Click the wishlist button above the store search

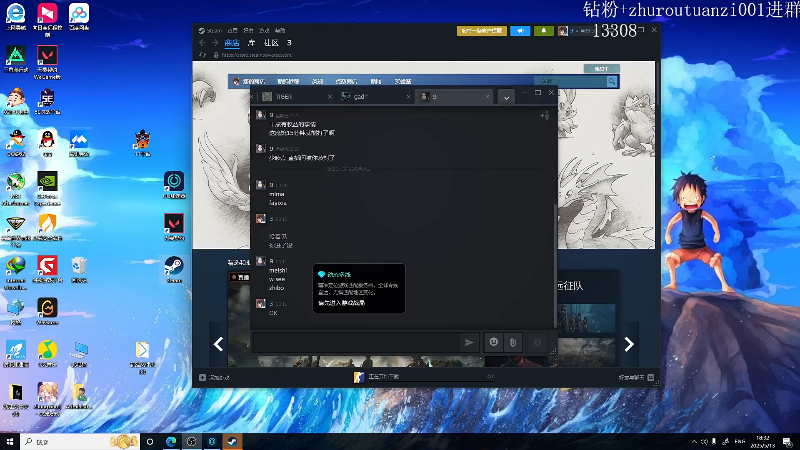pyautogui.click(x=602, y=68)
